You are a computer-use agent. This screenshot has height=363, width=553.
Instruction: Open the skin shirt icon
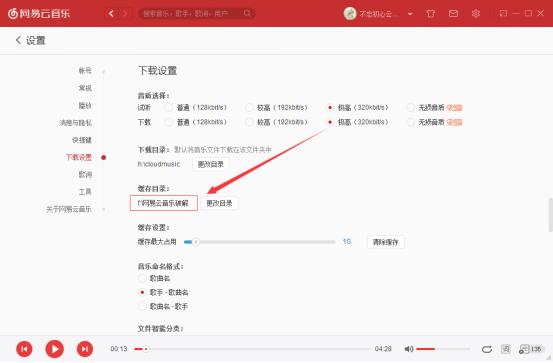click(x=430, y=13)
